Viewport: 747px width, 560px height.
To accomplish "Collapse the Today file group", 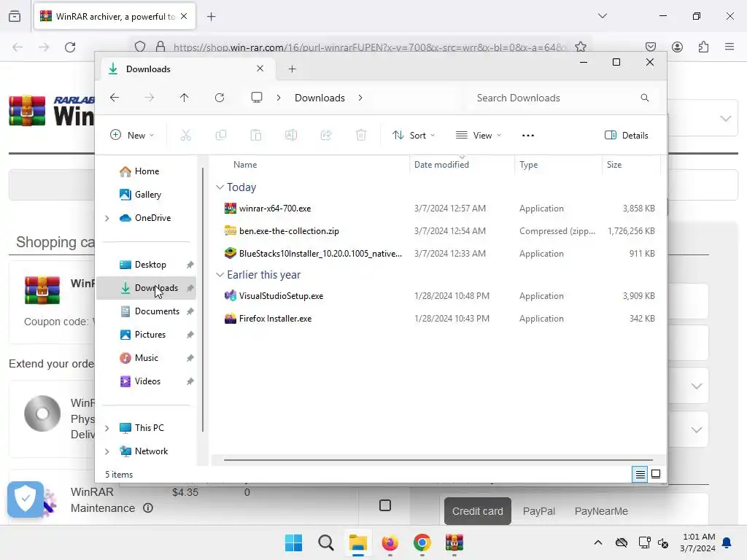I will point(220,187).
